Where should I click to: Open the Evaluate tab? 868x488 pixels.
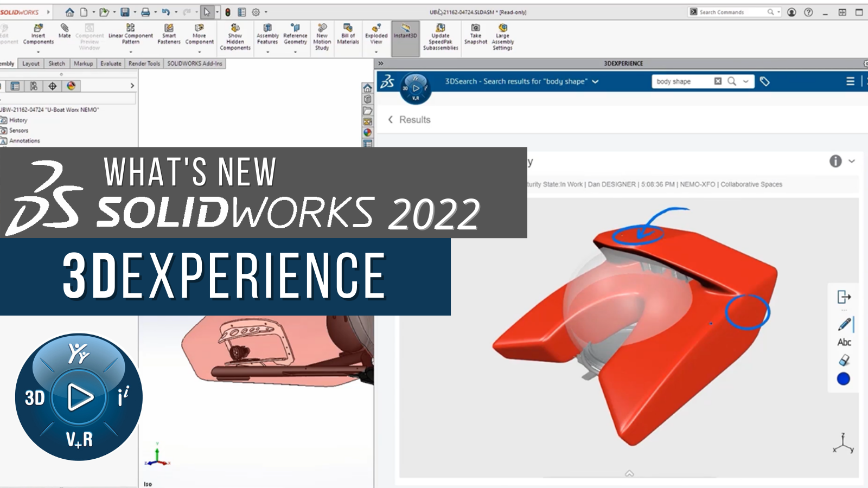click(111, 63)
